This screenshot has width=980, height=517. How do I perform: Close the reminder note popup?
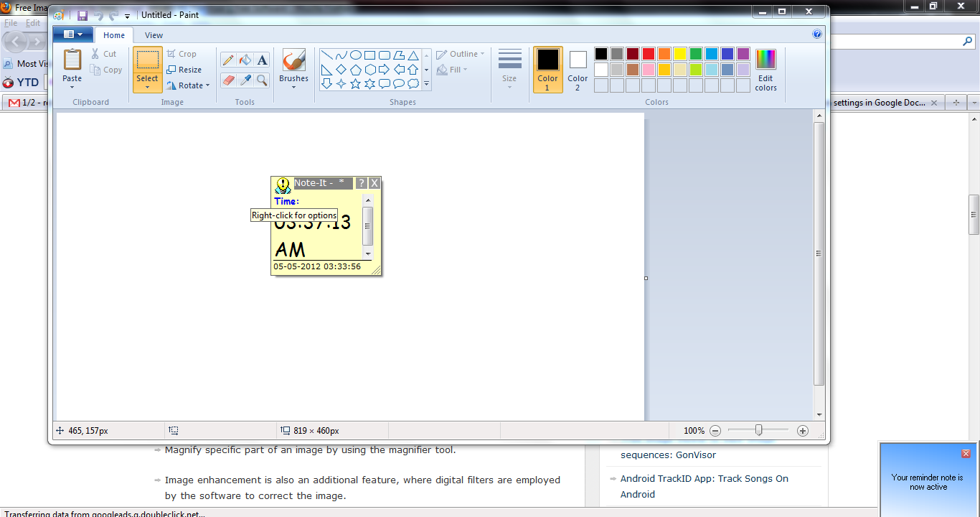coord(966,453)
